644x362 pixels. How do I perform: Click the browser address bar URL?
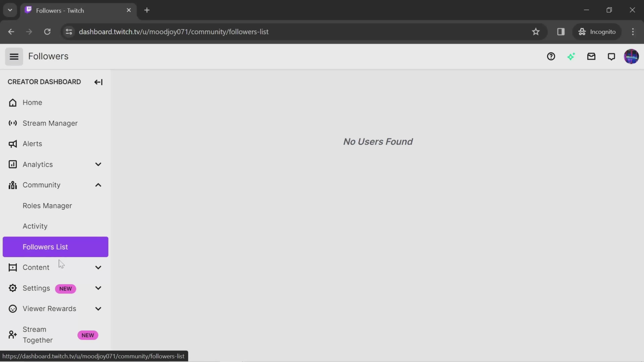(x=173, y=31)
